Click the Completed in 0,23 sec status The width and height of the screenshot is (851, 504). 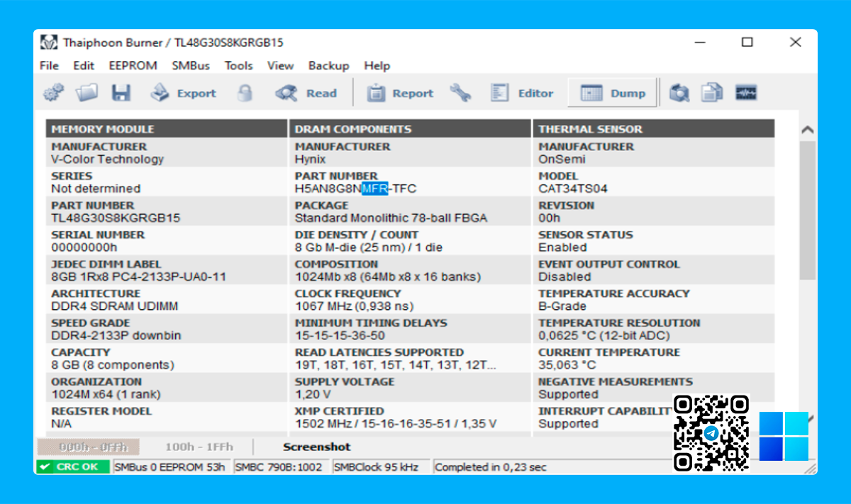tap(491, 467)
